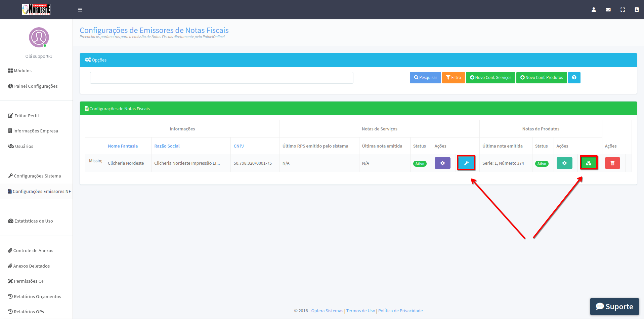Open Estatísticas de Uso
The image size is (644, 319).
pyautogui.click(x=31, y=221)
